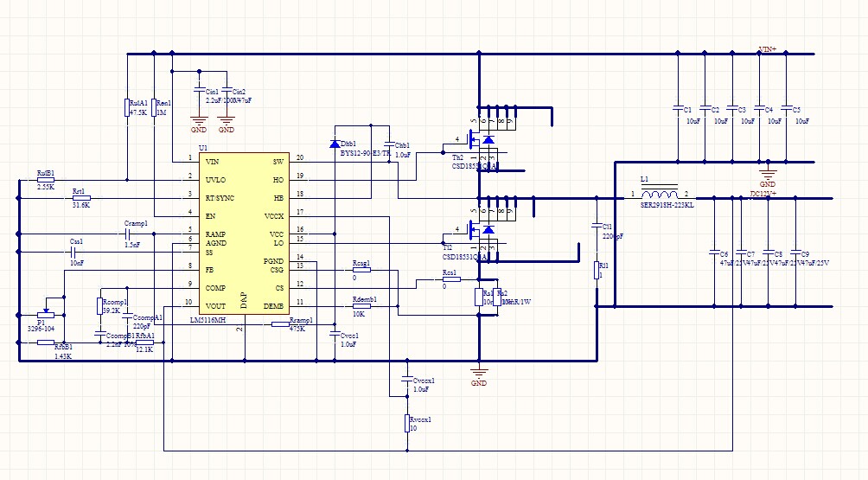Click the RT/SYNC pin label on U1
Image resolution: width=868 pixels, height=480 pixels.
point(220,198)
